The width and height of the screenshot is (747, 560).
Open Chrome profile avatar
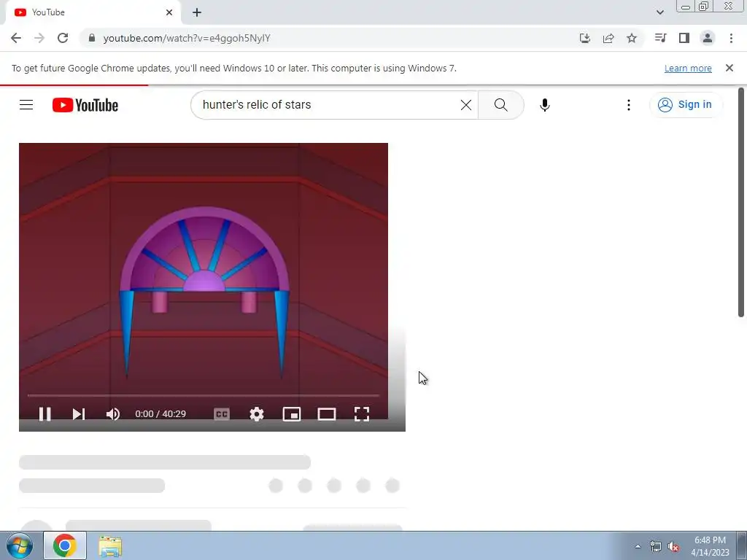click(708, 38)
